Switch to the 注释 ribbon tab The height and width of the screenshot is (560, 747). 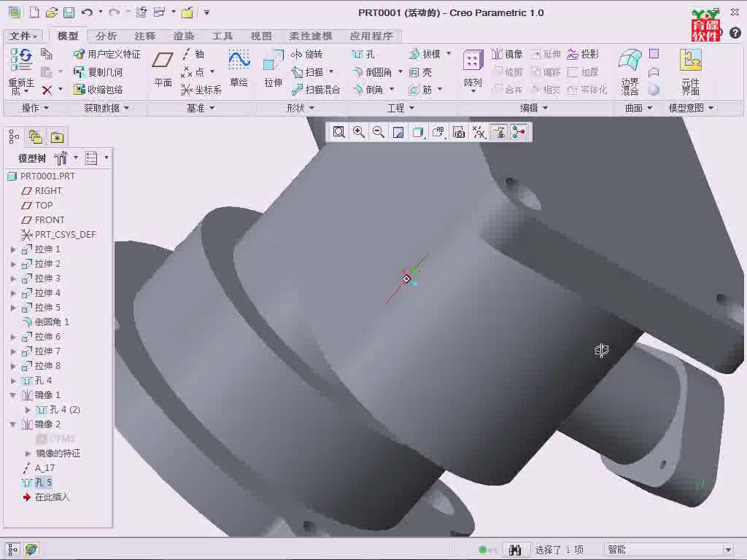[x=144, y=36]
